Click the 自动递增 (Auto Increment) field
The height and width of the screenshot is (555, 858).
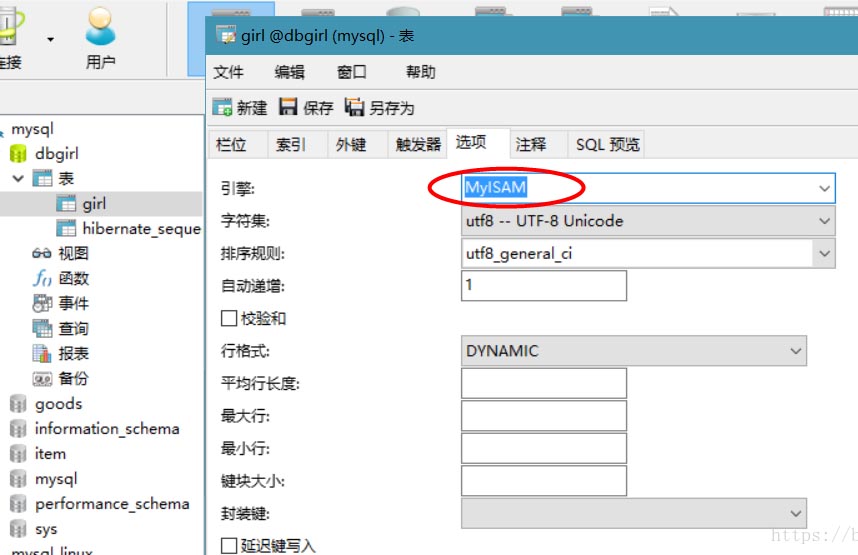click(544, 286)
